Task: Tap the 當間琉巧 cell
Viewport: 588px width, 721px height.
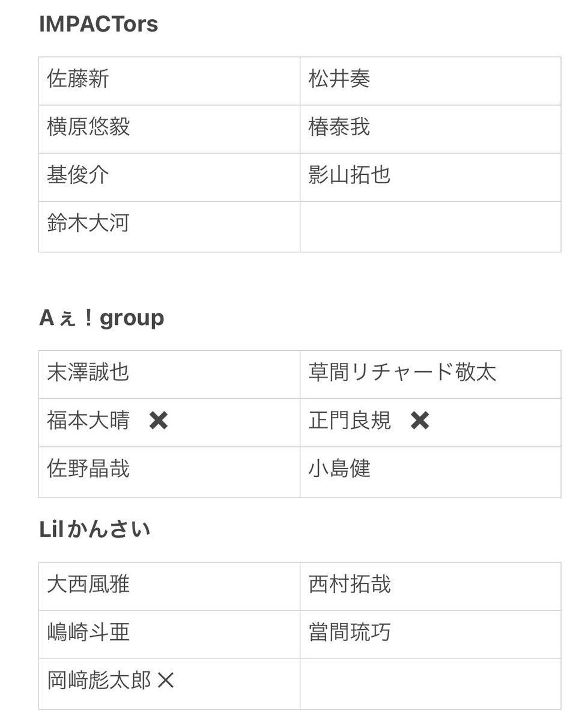Action: click(x=431, y=634)
